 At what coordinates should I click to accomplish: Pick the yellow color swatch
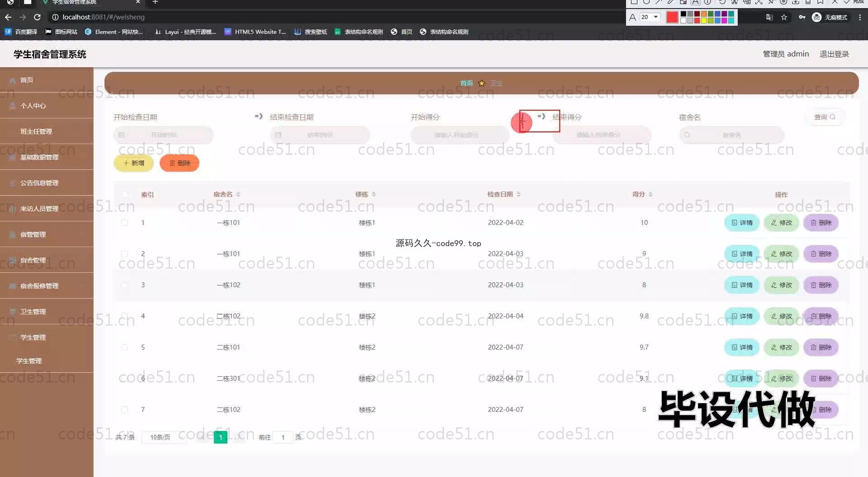tap(704, 20)
